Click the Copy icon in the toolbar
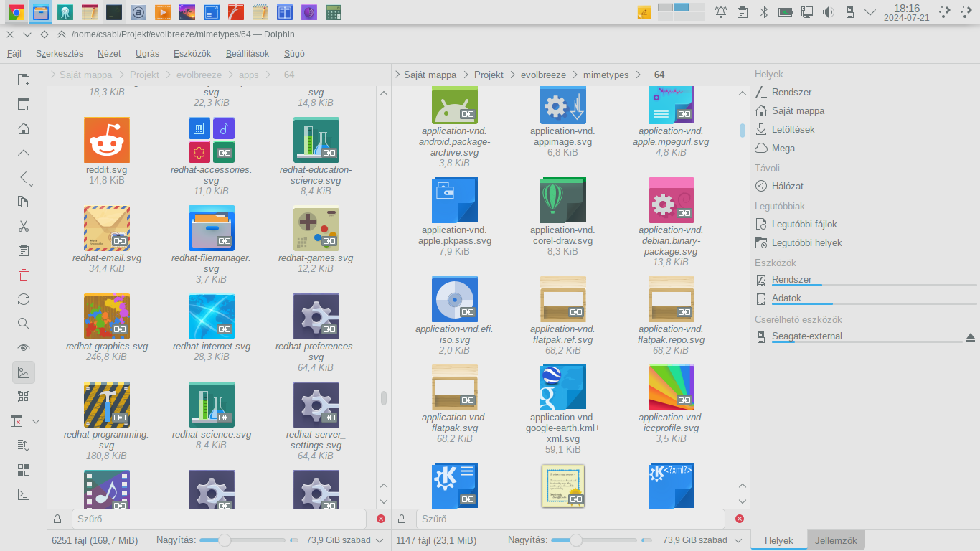This screenshot has width=980, height=551. coord(24,202)
